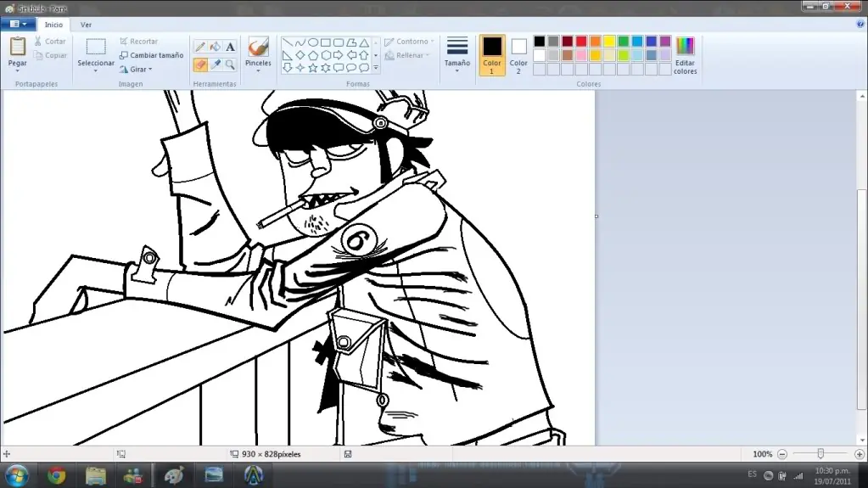Choose the Left arrow shape

coord(351,55)
